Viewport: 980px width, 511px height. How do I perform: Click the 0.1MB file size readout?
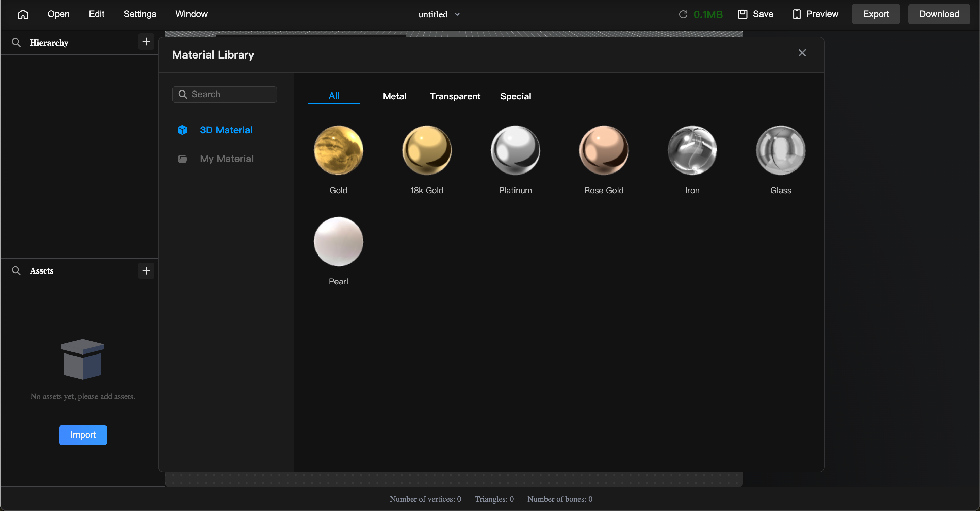tap(708, 14)
